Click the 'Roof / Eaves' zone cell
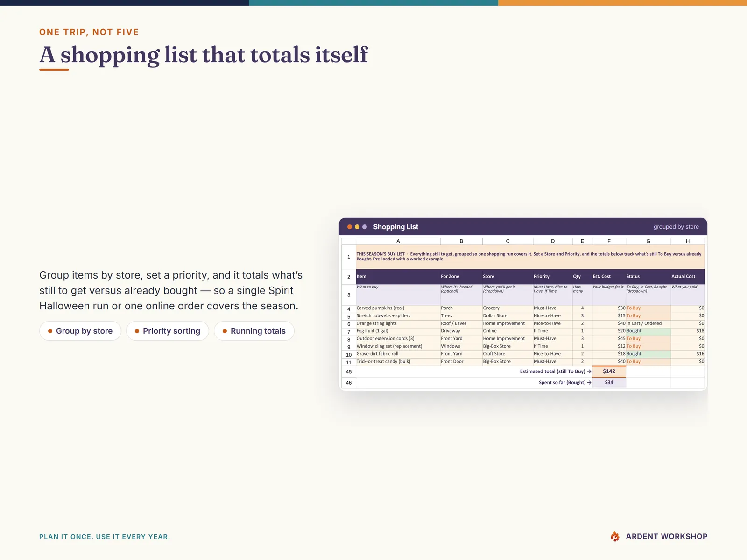 coord(461,323)
